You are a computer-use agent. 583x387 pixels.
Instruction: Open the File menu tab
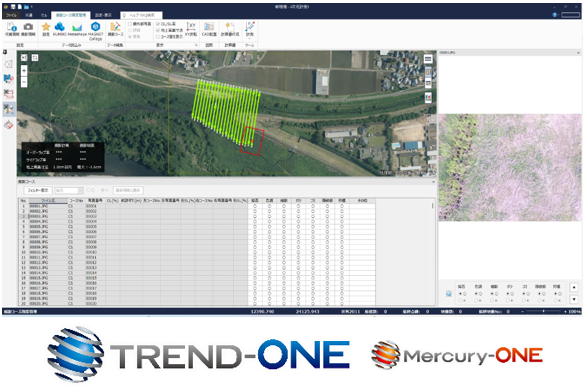click(11, 15)
